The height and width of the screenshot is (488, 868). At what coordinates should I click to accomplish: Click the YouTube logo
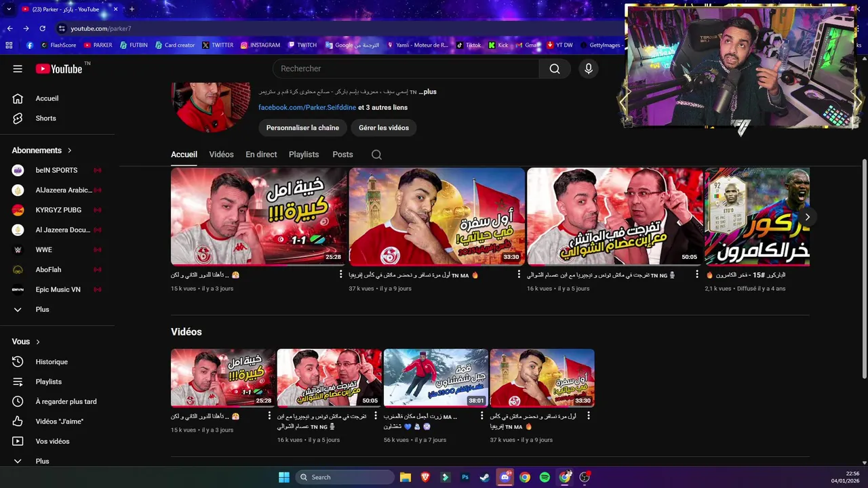click(59, 68)
